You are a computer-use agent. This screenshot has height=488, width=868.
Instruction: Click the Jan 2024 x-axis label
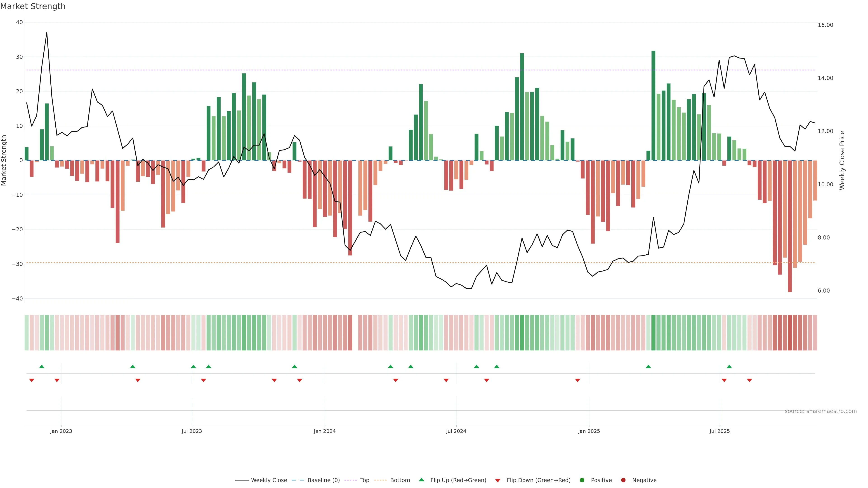point(325,431)
